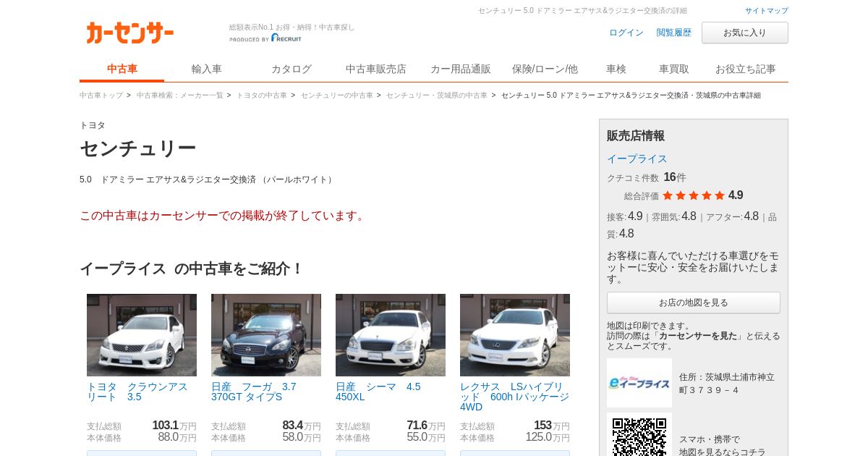Go to 中古車販売店 tab
868x456 pixels.
pos(376,69)
